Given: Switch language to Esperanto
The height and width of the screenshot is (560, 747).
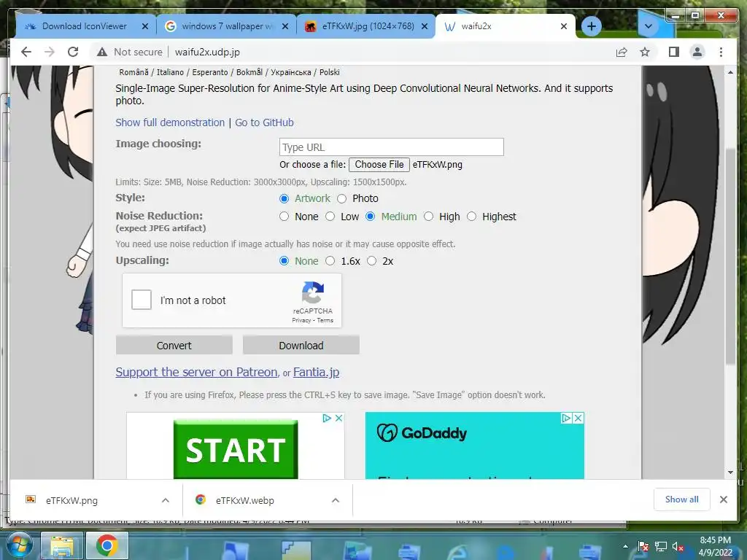Looking at the screenshot, I should (210, 72).
